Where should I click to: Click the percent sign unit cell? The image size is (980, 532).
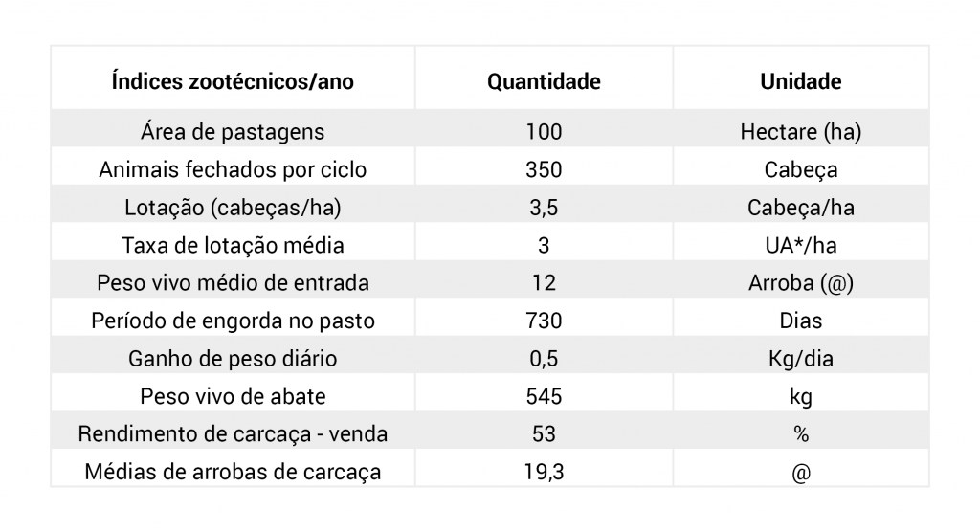(x=801, y=433)
